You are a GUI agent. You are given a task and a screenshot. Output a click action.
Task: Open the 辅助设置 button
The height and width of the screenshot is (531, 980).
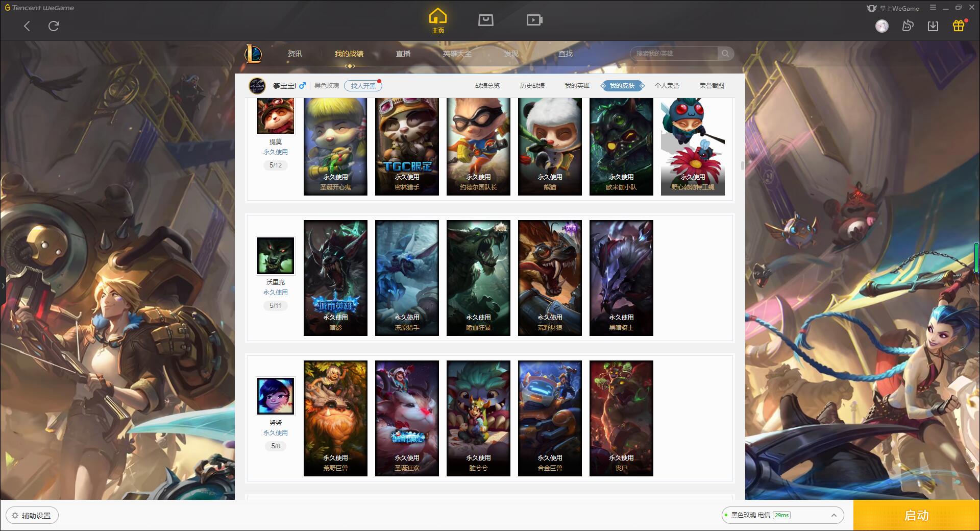click(32, 515)
